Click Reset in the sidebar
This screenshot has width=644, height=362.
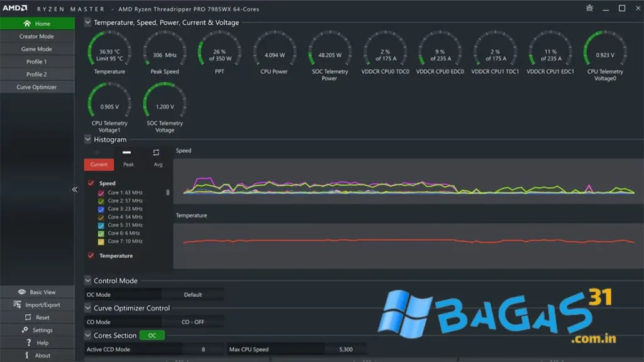coord(37,317)
